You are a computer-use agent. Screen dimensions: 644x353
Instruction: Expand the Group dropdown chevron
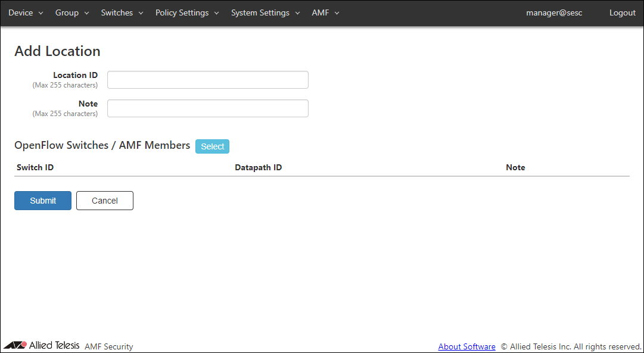pyautogui.click(x=86, y=13)
